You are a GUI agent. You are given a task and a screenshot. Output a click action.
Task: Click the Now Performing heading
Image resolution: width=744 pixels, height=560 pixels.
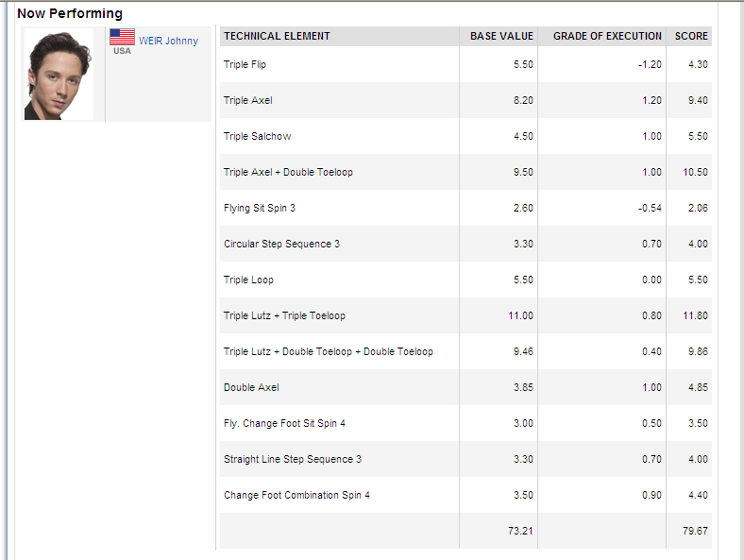tap(70, 13)
